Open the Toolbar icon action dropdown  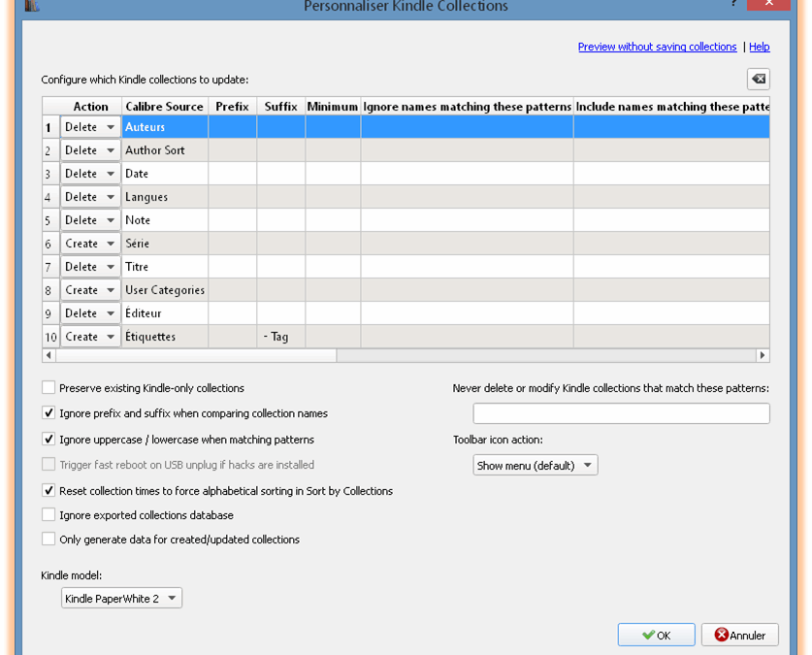pos(535,465)
